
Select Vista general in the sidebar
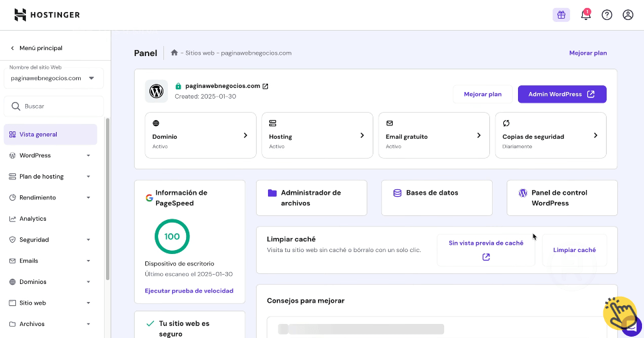pos(38,134)
